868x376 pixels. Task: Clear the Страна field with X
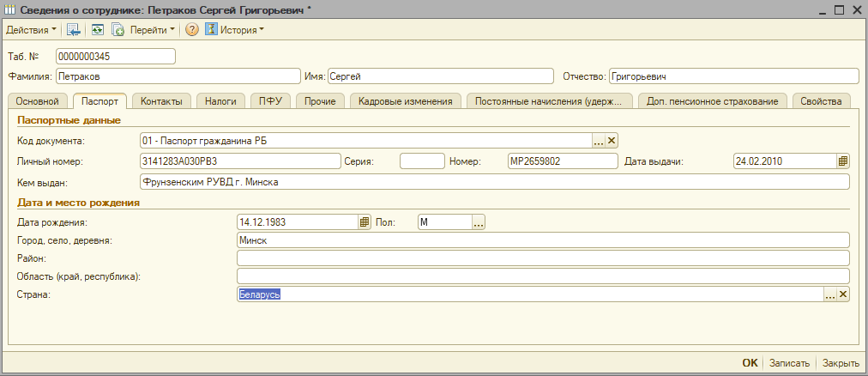coord(842,294)
